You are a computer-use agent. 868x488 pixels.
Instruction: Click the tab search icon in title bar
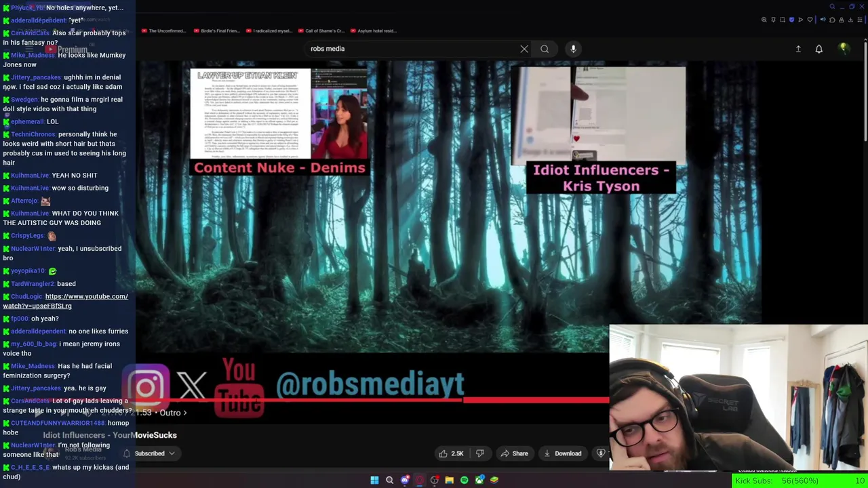pyautogui.click(x=832, y=7)
